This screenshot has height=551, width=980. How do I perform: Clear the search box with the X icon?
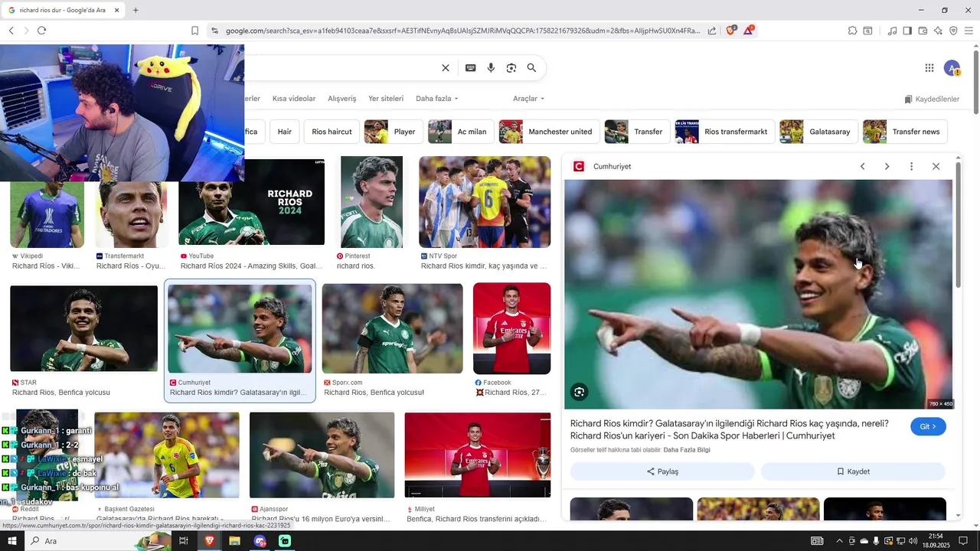pyautogui.click(x=446, y=68)
